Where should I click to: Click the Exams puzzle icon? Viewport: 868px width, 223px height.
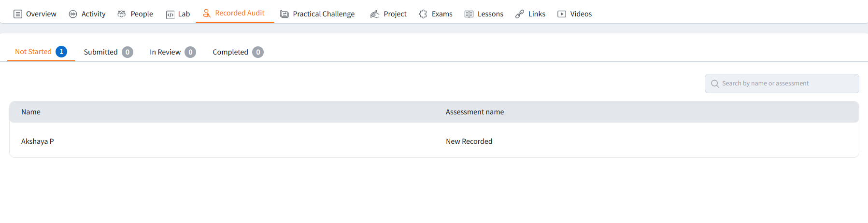423,14
